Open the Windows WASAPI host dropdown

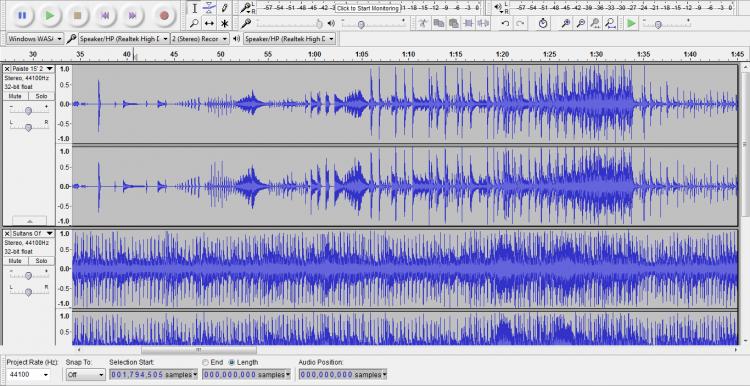click(x=35, y=39)
